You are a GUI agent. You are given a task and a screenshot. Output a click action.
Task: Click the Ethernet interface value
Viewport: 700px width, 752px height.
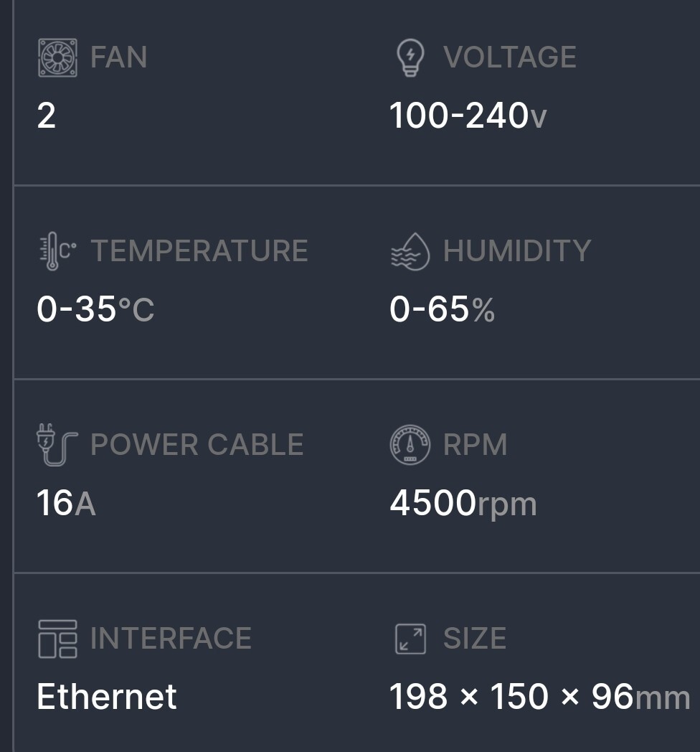[x=107, y=696]
